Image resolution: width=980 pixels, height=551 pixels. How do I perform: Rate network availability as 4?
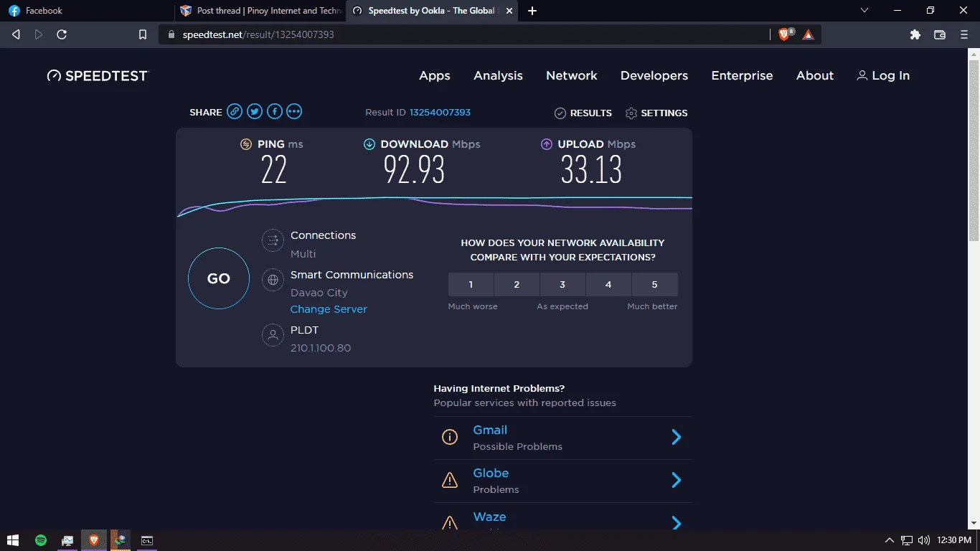pos(608,284)
